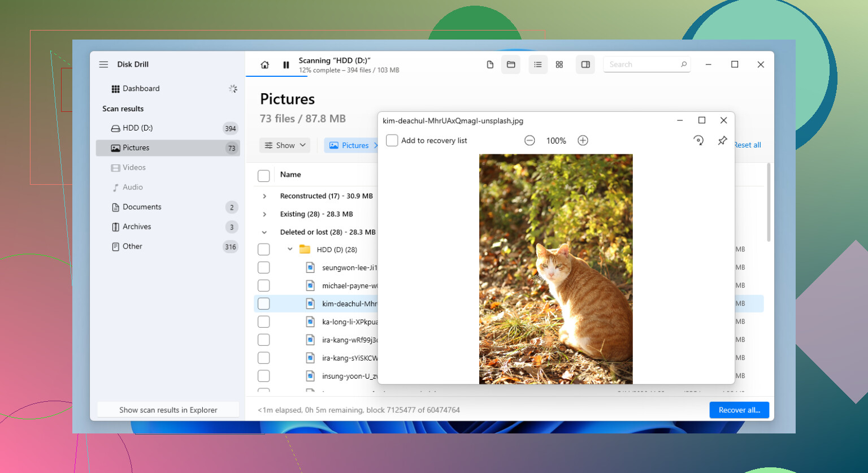
Task: Click the Pictures count badge 73
Action: point(231,148)
